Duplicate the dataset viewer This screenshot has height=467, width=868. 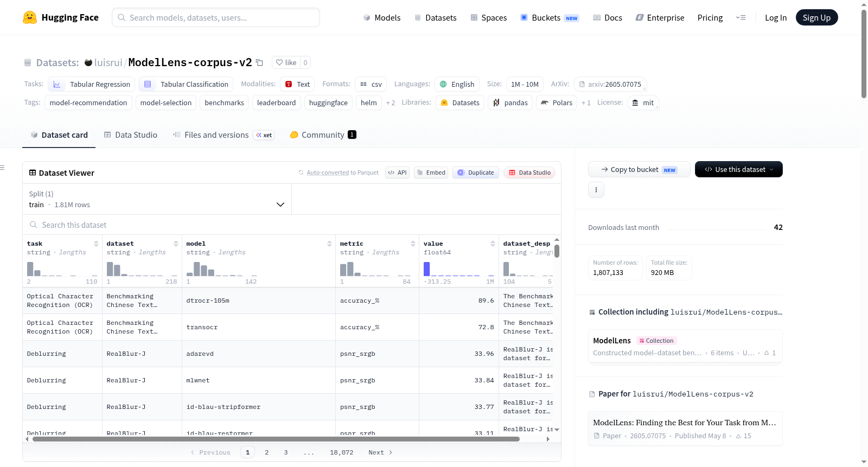click(476, 172)
